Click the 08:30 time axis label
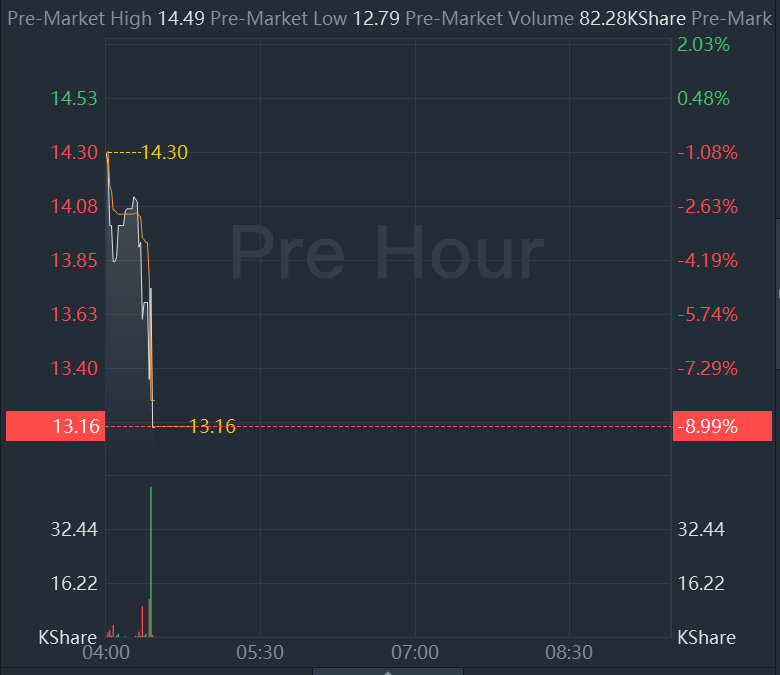 pyautogui.click(x=569, y=652)
